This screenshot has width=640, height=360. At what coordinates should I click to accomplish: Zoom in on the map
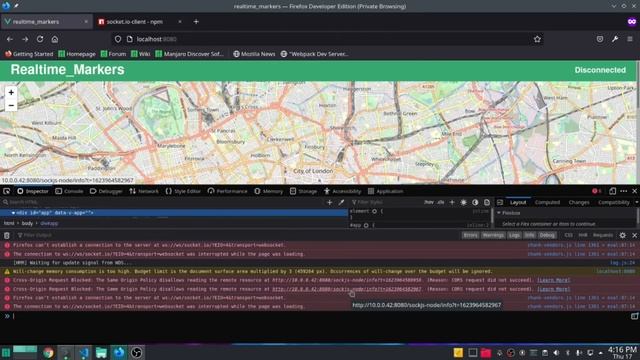coord(11,93)
